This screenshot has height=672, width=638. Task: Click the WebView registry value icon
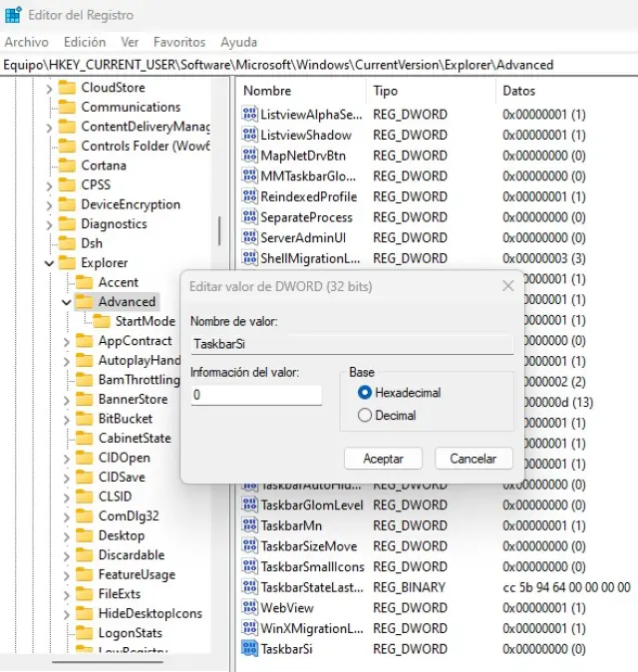(249, 608)
